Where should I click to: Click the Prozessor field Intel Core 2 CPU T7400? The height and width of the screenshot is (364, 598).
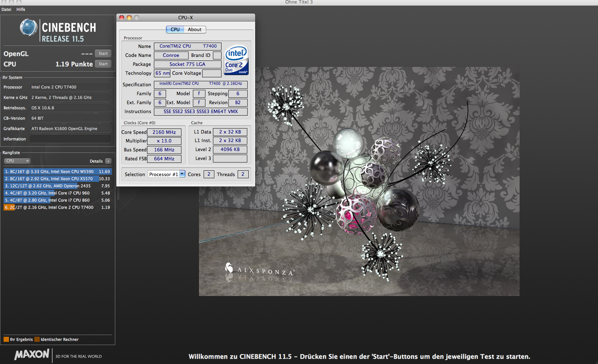click(71, 87)
